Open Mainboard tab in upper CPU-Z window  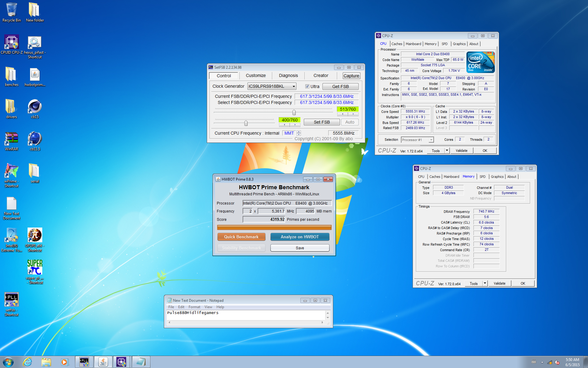click(x=413, y=44)
